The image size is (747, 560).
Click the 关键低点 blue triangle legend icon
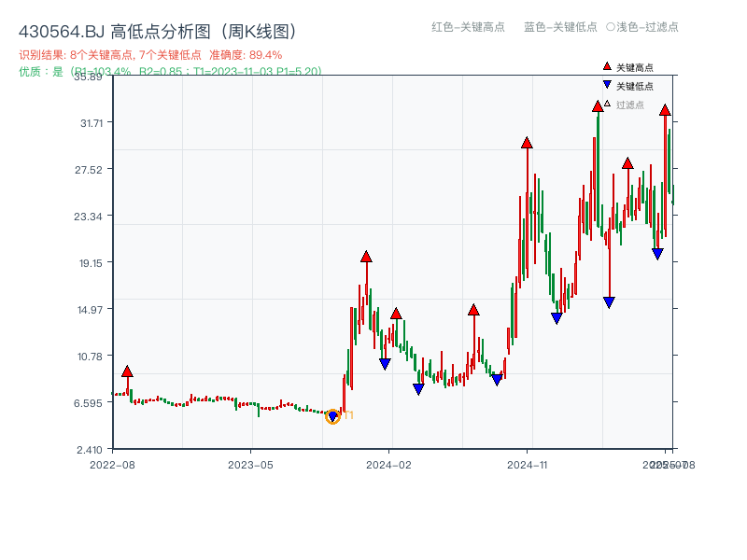(x=607, y=83)
